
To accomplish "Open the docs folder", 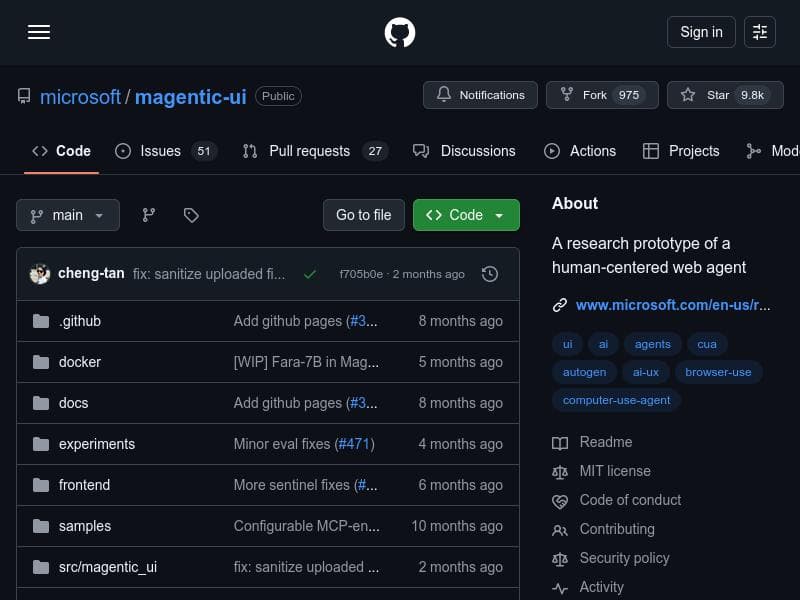I will click(x=73, y=403).
